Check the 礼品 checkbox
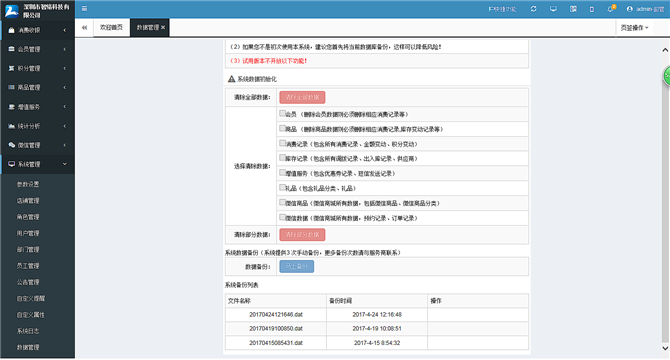670x360 pixels. point(282,187)
